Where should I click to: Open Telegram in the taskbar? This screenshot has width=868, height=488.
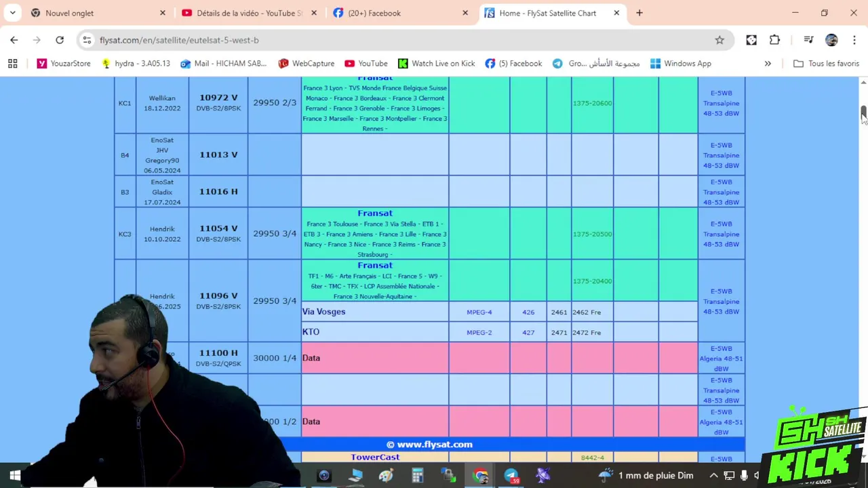(x=511, y=476)
